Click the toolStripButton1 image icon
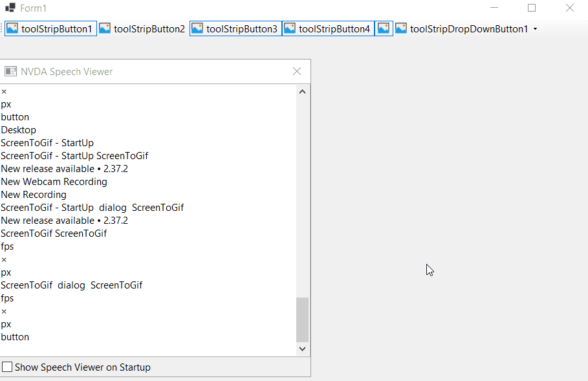The image size is (588, 381). [x=11, y=28]
